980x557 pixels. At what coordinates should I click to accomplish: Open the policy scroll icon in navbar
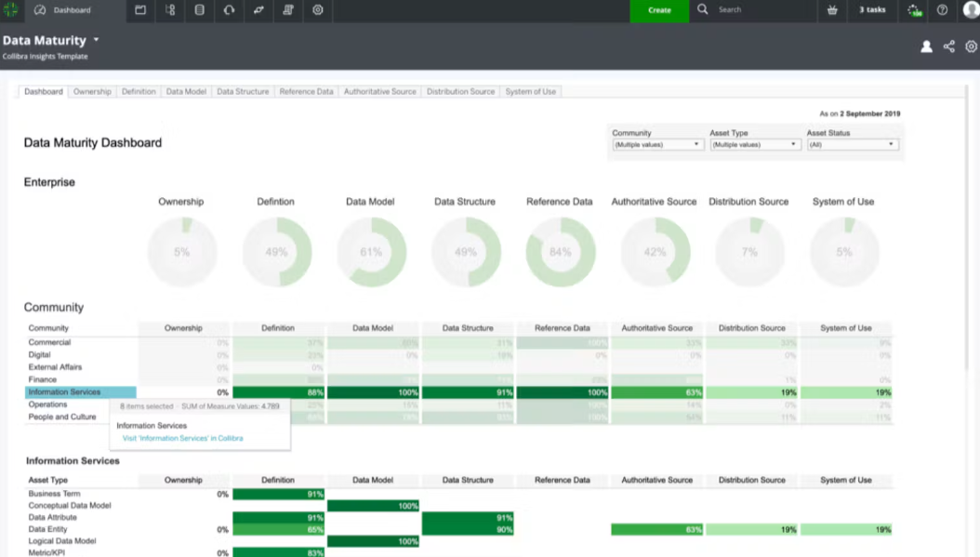[x=288, y=10]
